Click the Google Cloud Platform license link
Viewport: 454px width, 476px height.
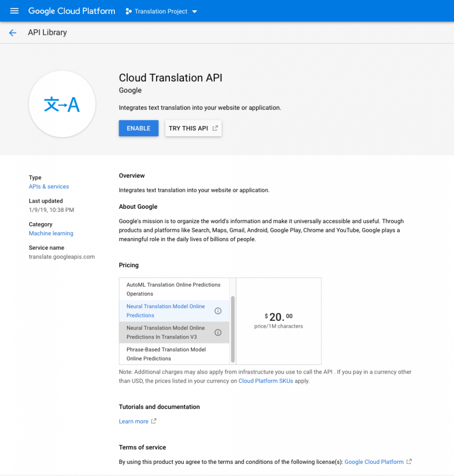pos(374,462)
